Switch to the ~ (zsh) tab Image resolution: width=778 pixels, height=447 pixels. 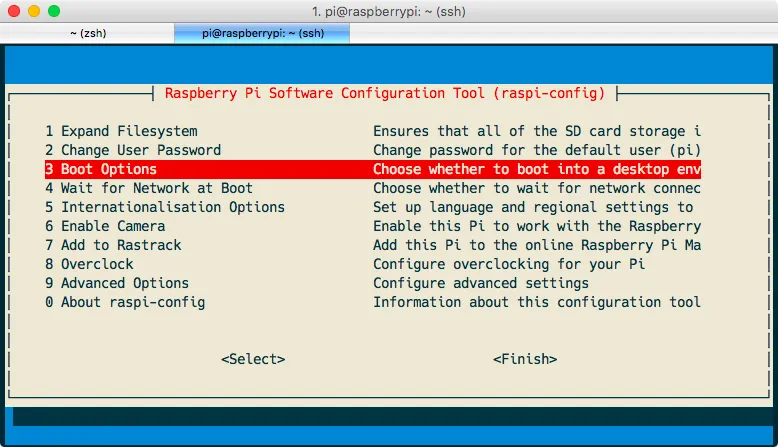coord(87,33)
